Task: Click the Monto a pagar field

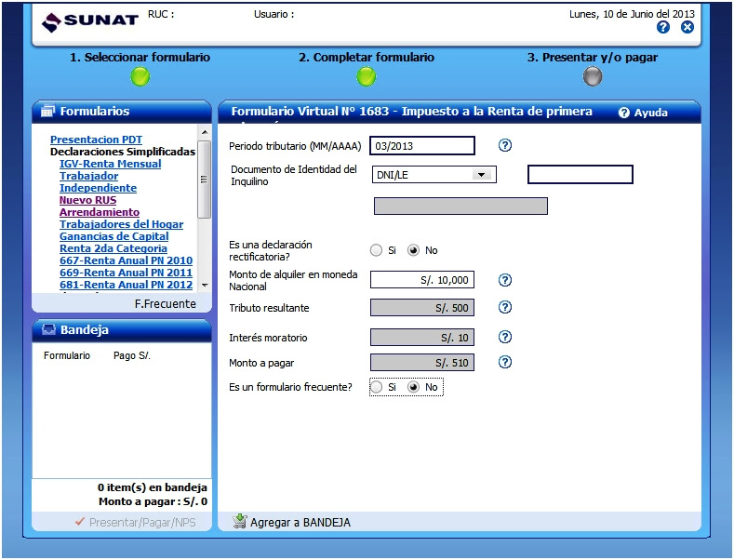Action: [422, 363]
